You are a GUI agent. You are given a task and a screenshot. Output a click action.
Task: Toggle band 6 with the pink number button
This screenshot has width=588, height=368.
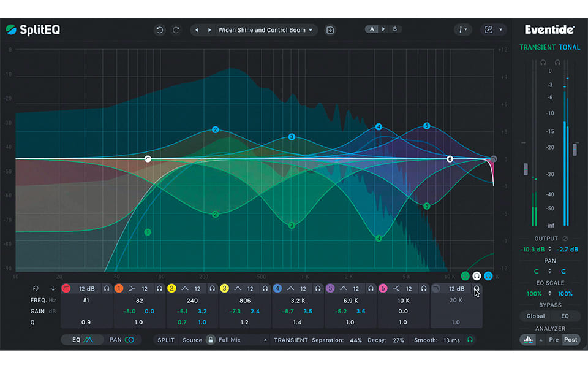pyautogui.click(x=383, y=288)
